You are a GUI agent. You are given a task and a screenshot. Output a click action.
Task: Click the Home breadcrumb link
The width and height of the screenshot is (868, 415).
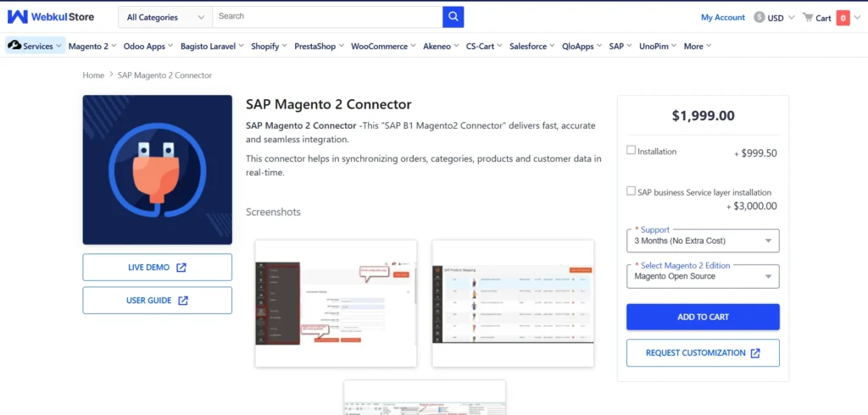(93, 75)
